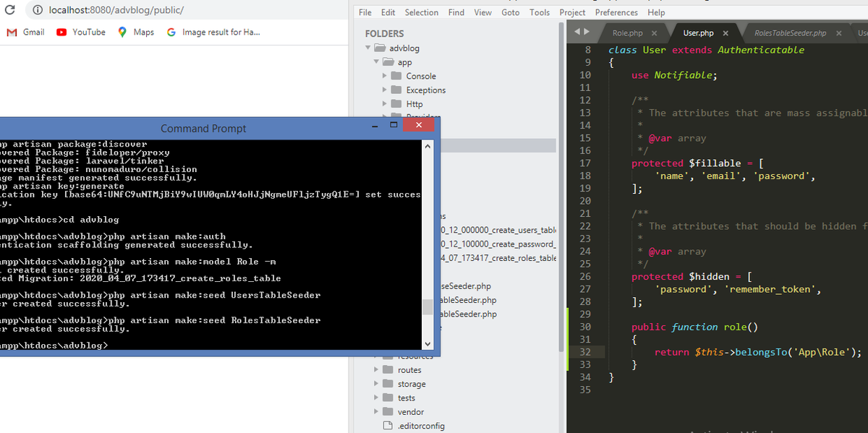Open the Goto menu
868x433 pixels.
(511, 12)
